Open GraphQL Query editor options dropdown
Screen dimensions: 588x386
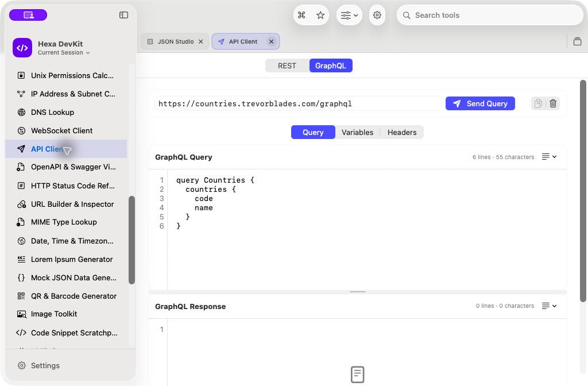pos(550,157)
